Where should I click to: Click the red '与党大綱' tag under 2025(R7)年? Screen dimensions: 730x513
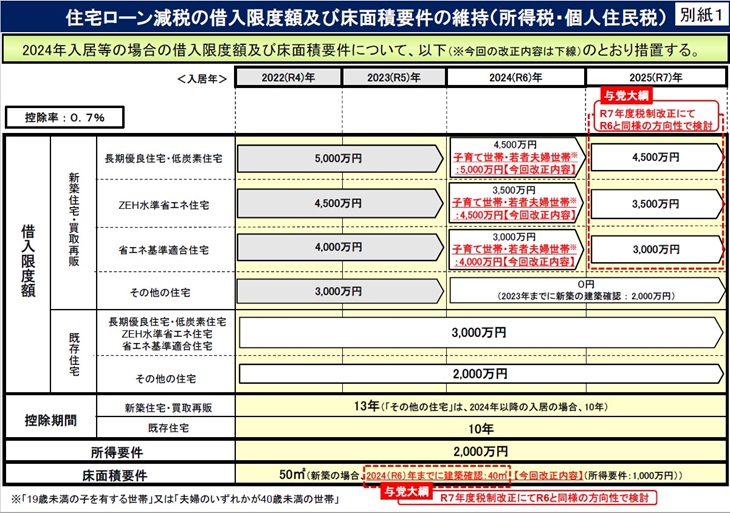point(626,95)
